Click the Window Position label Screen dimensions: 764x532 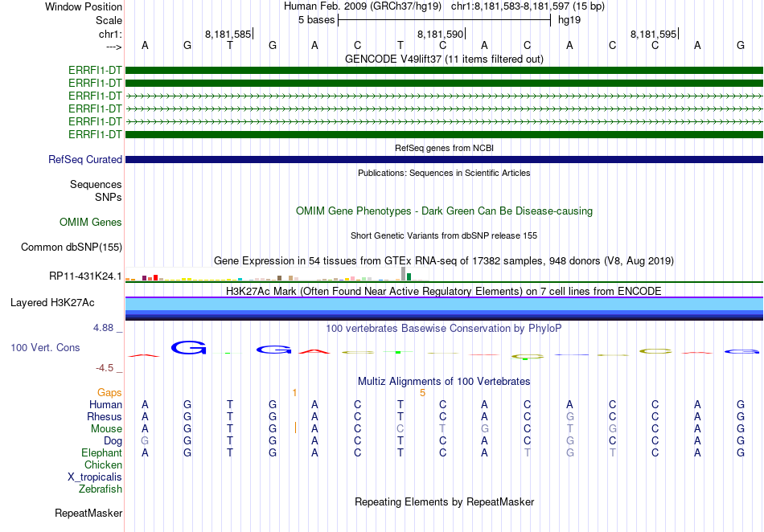pos(84,6)
